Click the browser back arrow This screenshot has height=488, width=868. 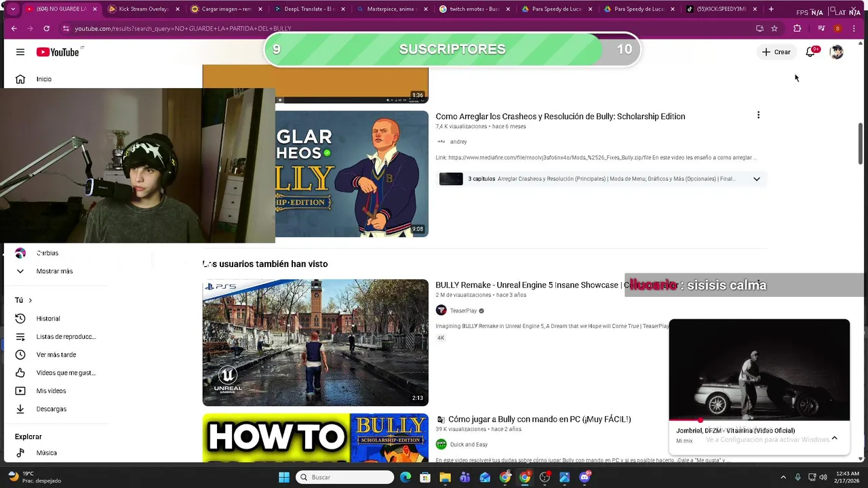(14, 28)
